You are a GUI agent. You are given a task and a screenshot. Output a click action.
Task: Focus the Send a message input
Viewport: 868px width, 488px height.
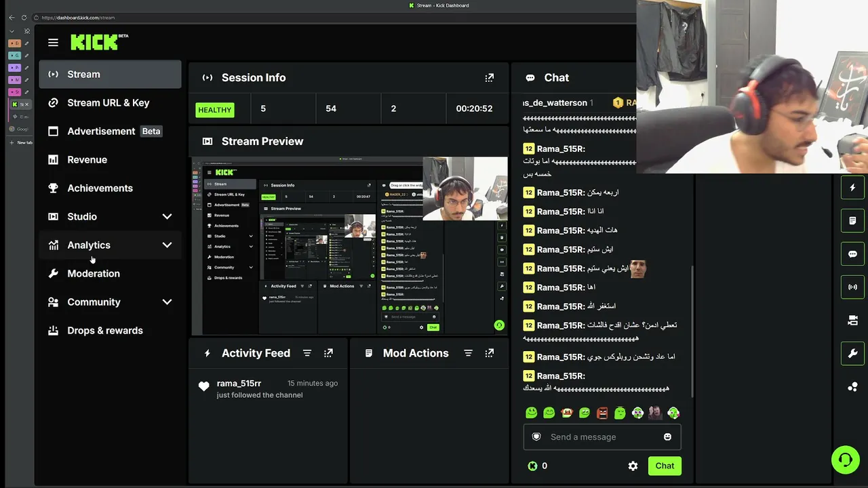coord(602,437)
